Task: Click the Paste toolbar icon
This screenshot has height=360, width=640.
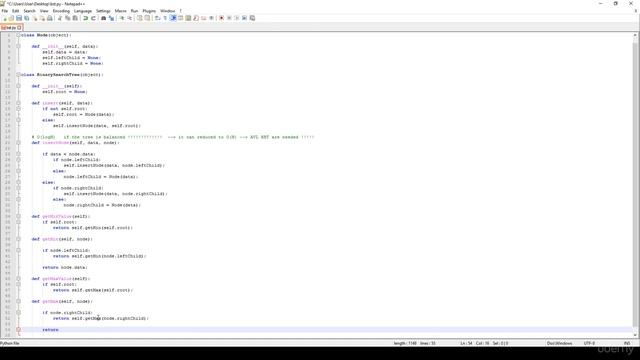Action: click(x=75, y=18)
